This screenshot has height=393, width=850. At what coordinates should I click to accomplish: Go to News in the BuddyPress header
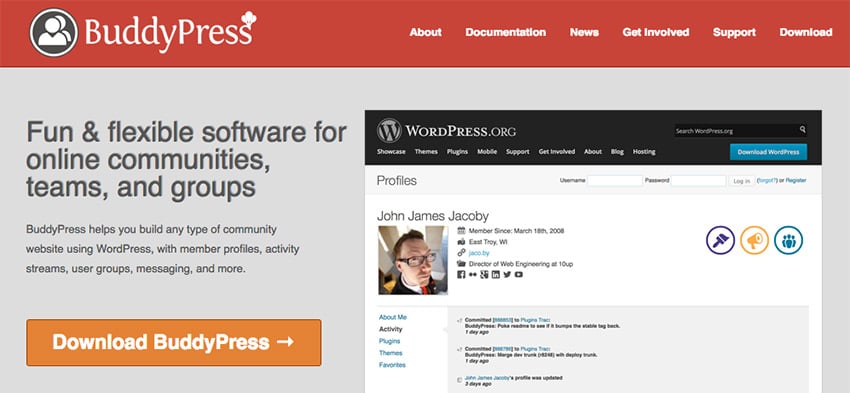coord(584,33)
